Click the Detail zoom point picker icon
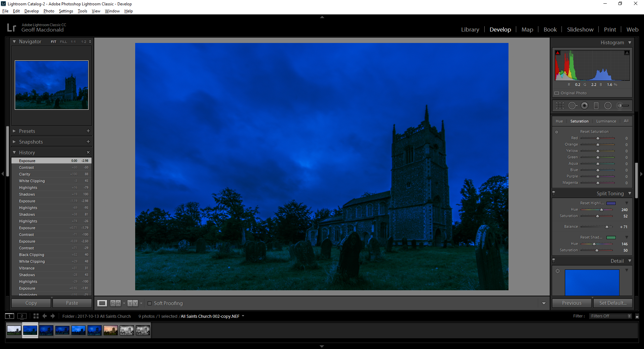 [x=558, y=271]
